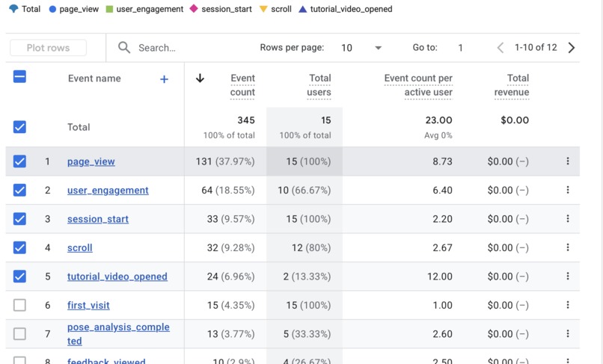This screenshot has height=364, width=603.
Task: Sort by the Total users column header
Action: pyautogui.click(x=319, y=85)
